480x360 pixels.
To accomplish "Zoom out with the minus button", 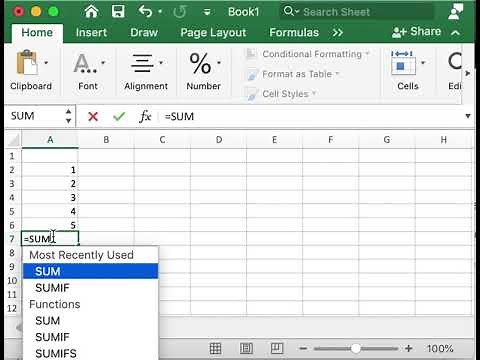I will 303,349.
